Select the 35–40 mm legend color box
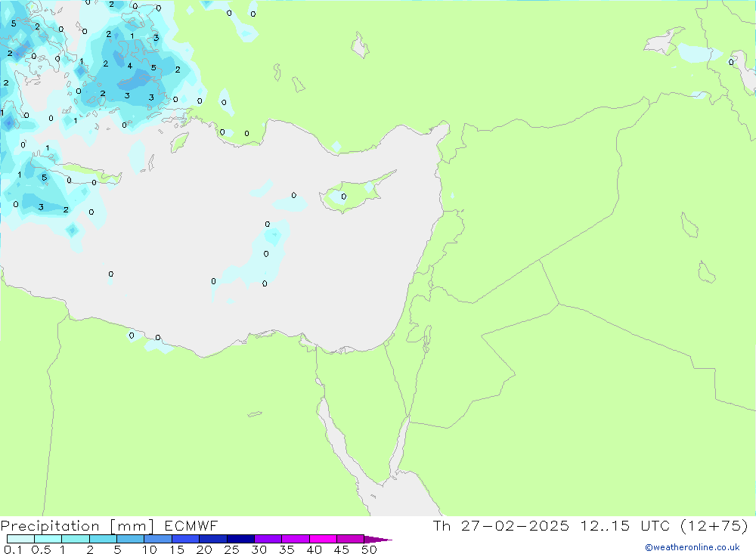 coord(296,539)
